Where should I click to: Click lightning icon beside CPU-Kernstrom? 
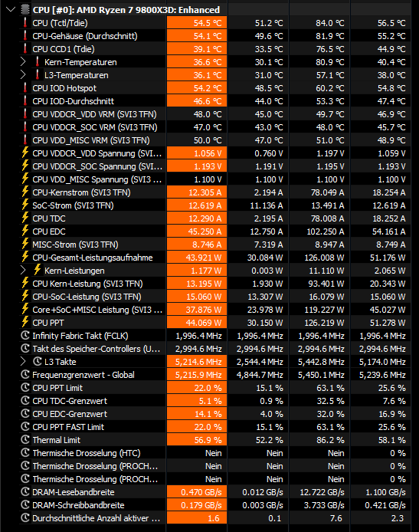(25, 192)
